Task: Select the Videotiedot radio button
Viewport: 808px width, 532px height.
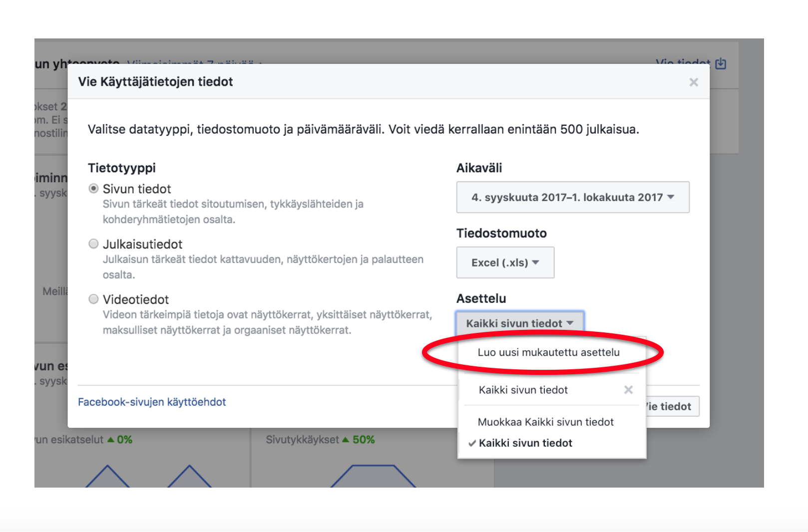Action: click(x=93, y=299)
